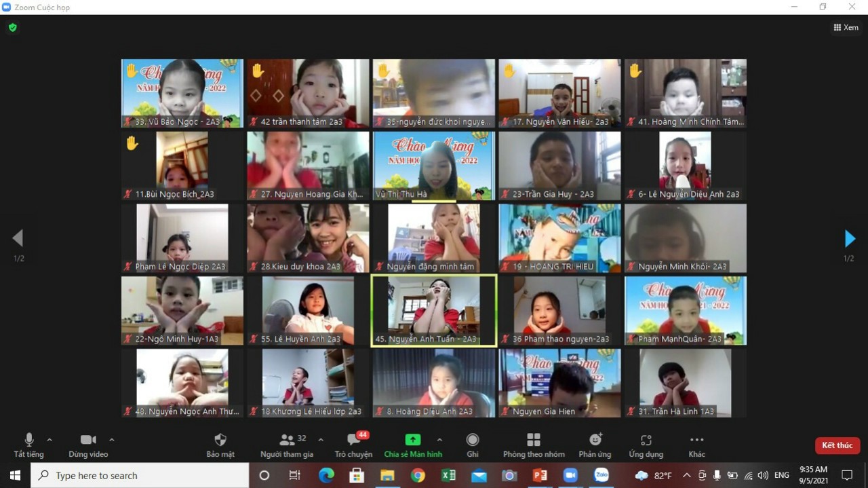Open the Xem view menu
This screenshot has height=488, width=868.
tap(846, 28)
